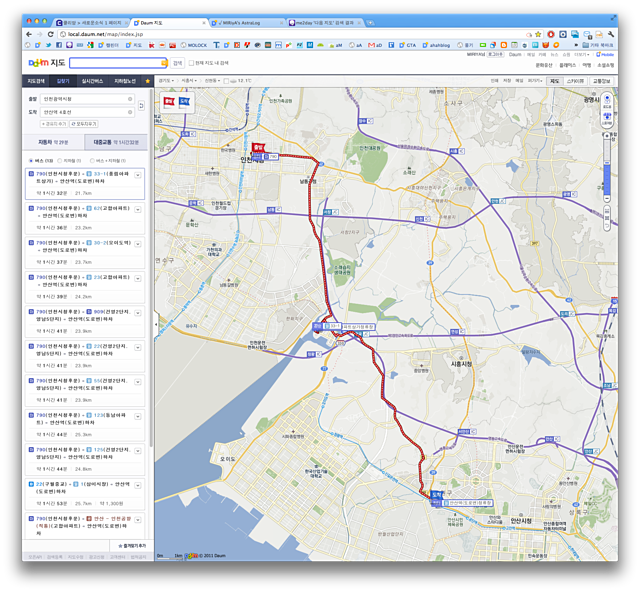640x592 pixels.
Task: Expand route 790 to 33-1 details
Action: [138, 175]
